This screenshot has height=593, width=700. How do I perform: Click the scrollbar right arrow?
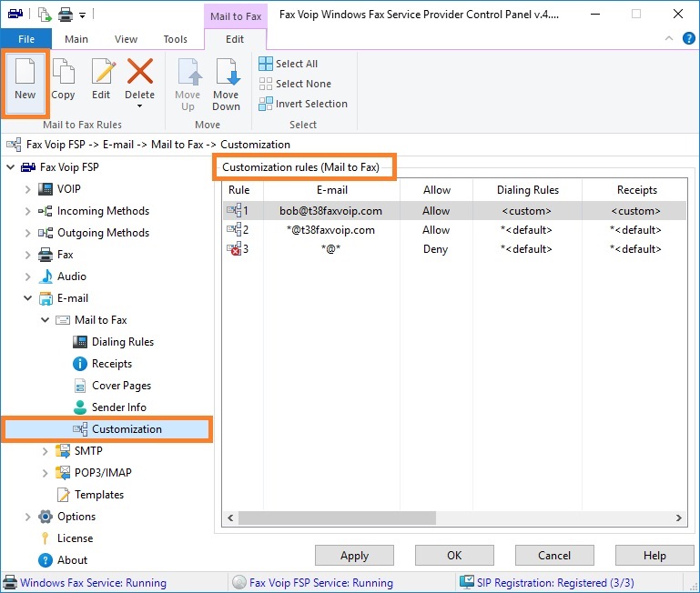(x=678, y=518)
